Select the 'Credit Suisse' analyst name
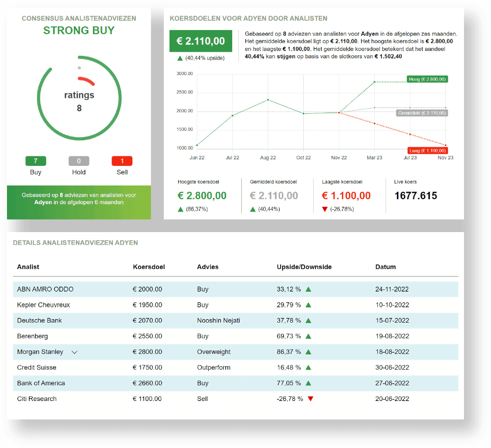This screenshot has height=448, width=491. point(37,367)
